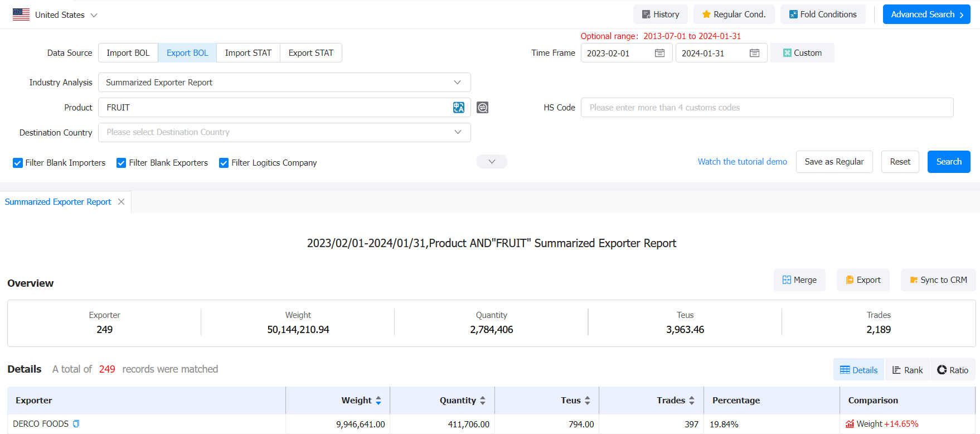Uncheck Filter Blank Importers checkbox
This screenshot has width=980, height=434.
[x=18, y=163]
